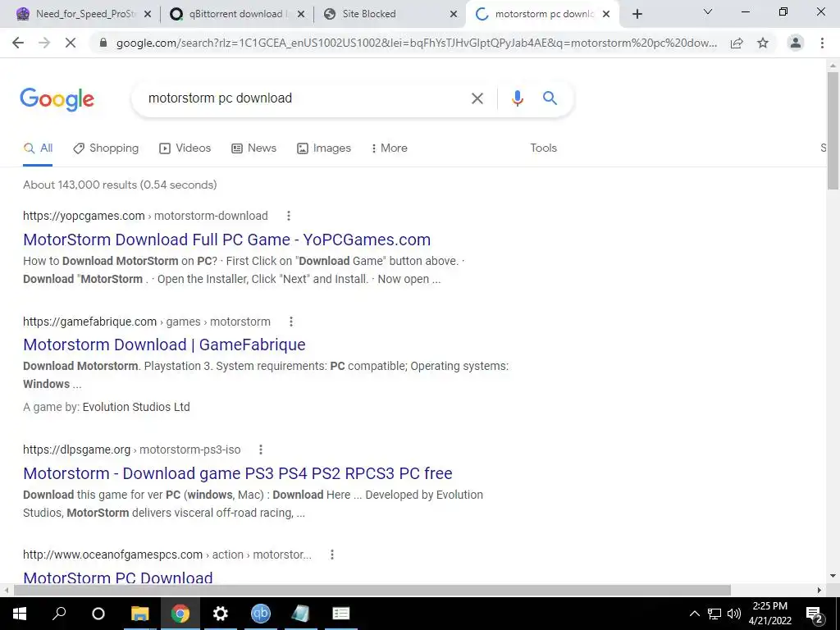
Task: Open the notepad-like app in taskbar
Action: tap(300, 614)
